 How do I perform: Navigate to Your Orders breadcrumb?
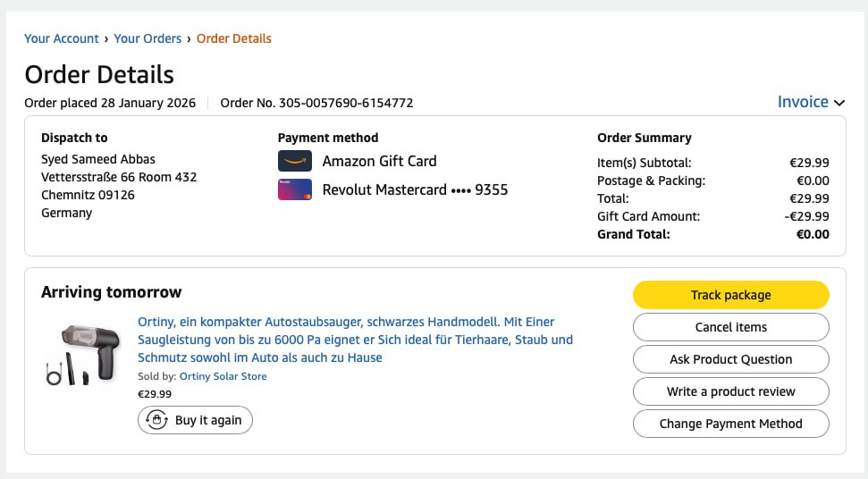(147, 38)
